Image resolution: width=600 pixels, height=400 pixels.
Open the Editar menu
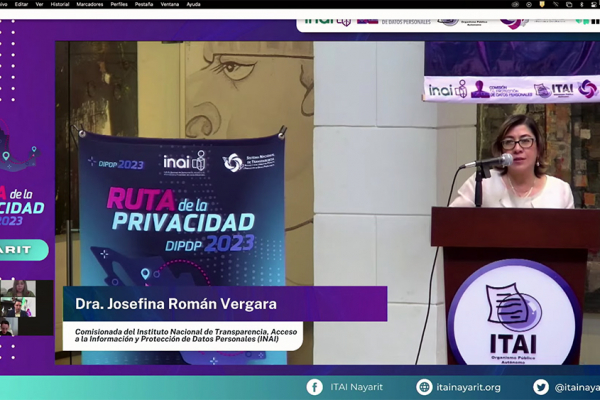[21, 4]
